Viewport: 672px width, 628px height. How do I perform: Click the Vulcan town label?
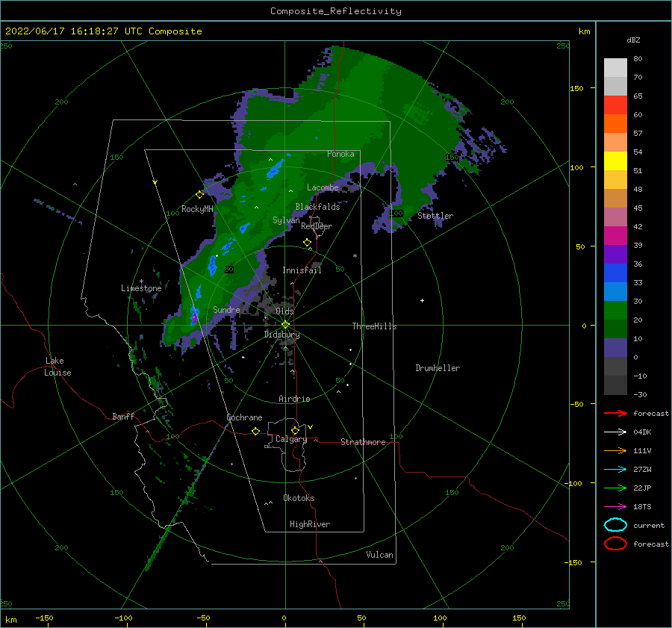point(379,555)
